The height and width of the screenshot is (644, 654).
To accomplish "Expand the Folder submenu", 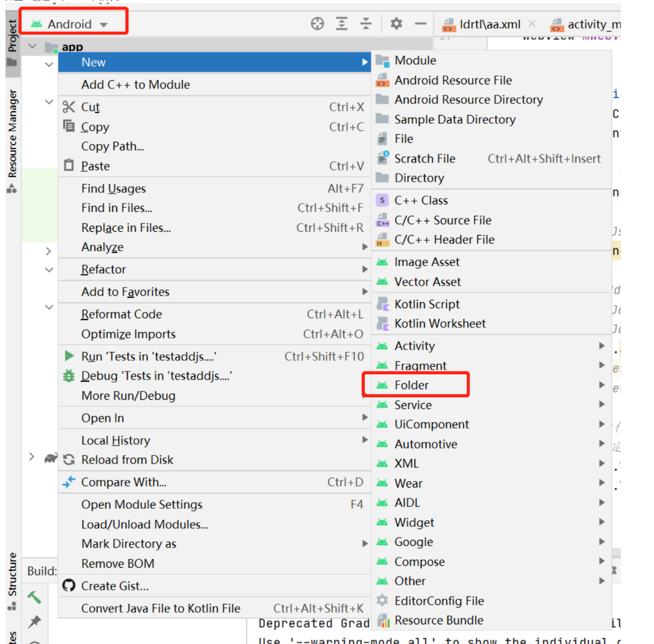I will coord(492,385).
